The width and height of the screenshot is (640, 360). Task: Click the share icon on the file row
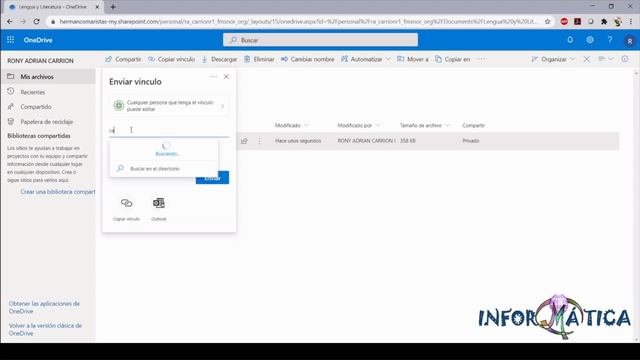[x=244, y=141]
